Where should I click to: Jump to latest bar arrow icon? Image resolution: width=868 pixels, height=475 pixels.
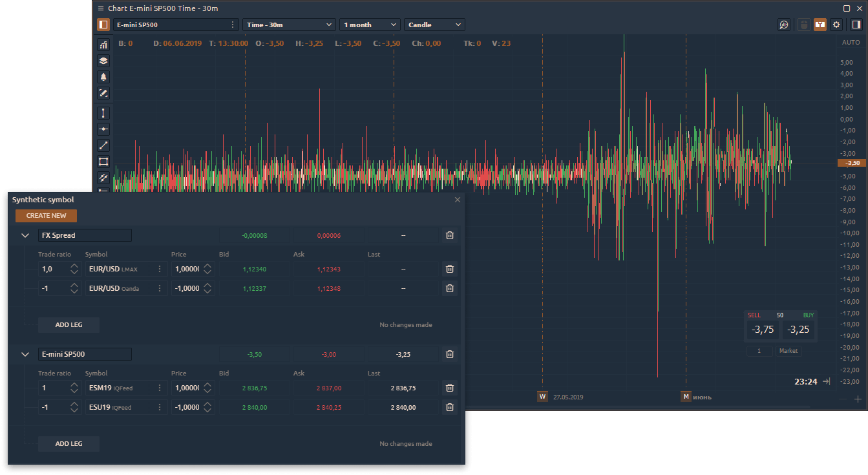[826, 382]
